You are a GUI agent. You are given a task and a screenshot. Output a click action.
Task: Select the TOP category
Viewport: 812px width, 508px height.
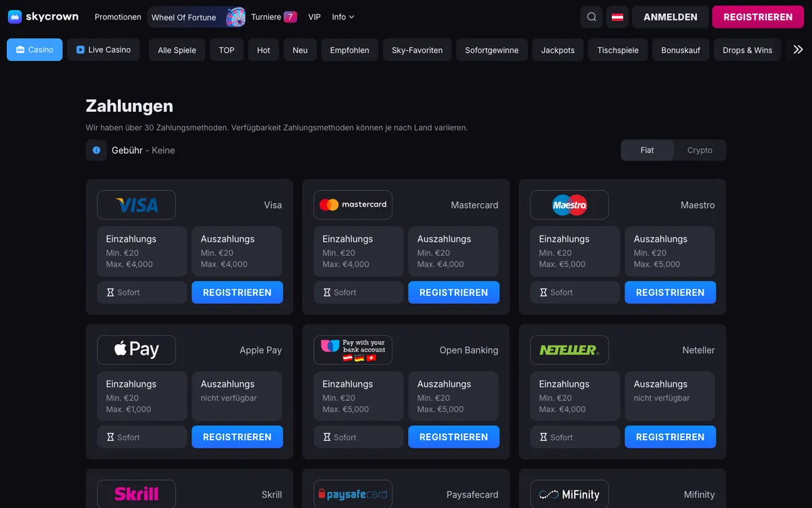[227, 50]
